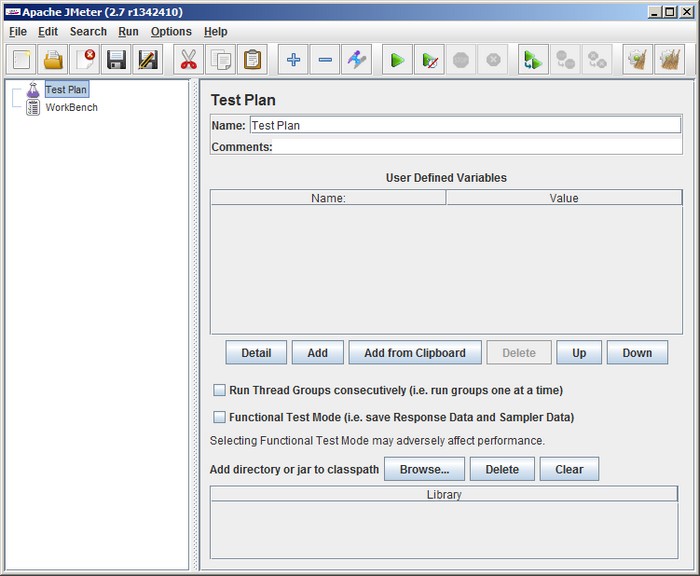This screenshot has height=576, width=700.
Task: Click the Name: column header
Action: (328, 198)
